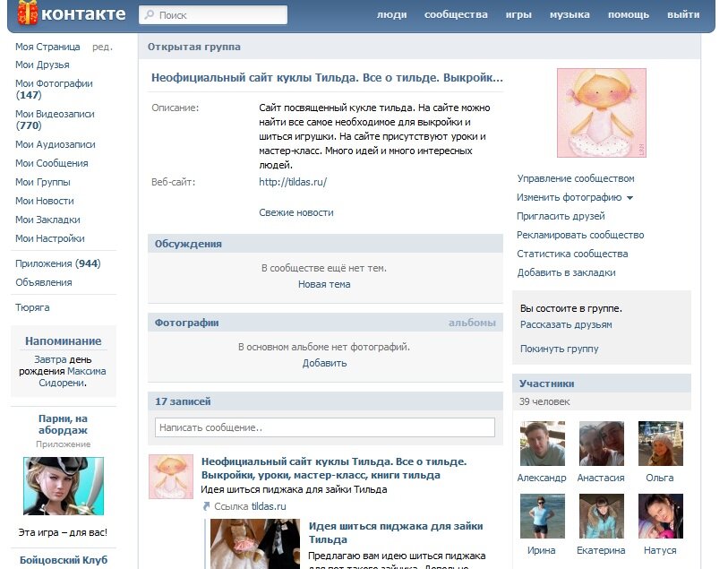728x569 pixels.
Task: Open Максима Сидорени birthday link
Action: pos(73,376)
